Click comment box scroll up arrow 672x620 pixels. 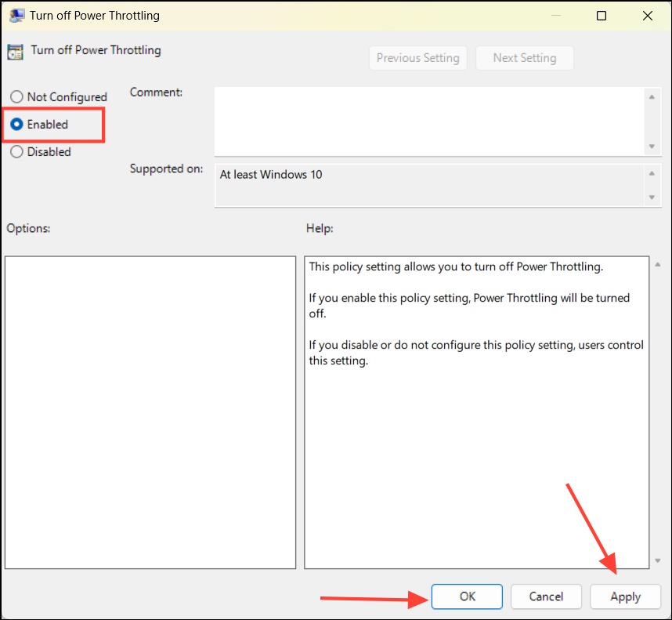(652, 97)
